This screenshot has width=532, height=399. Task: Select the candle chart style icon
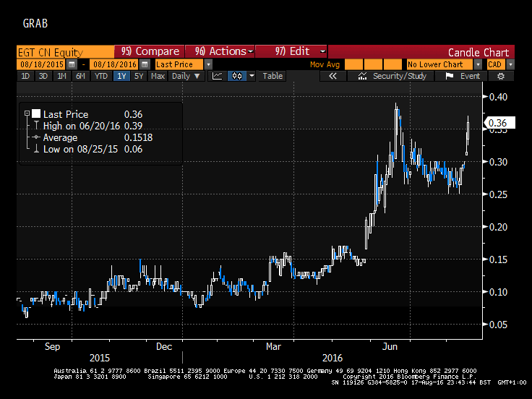point(237,76)
